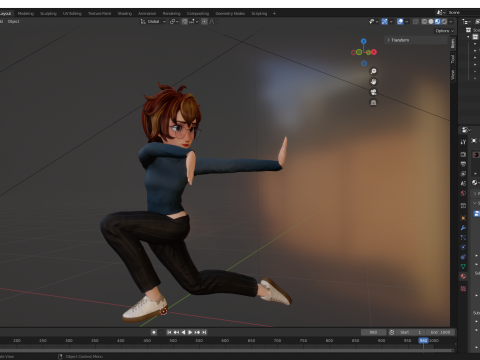
Task: Open the Sculpting workspace tab
Action: pyautogui.click(x=48, y=13)
